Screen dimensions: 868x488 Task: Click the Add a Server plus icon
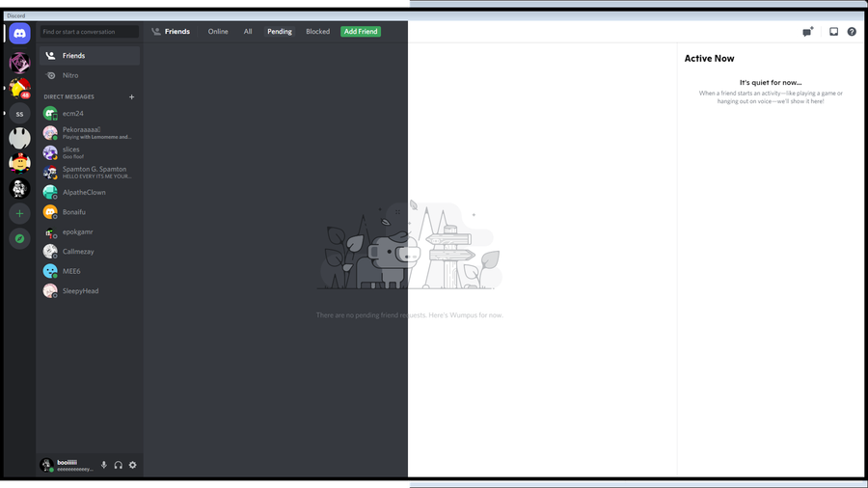pos(19,213)
